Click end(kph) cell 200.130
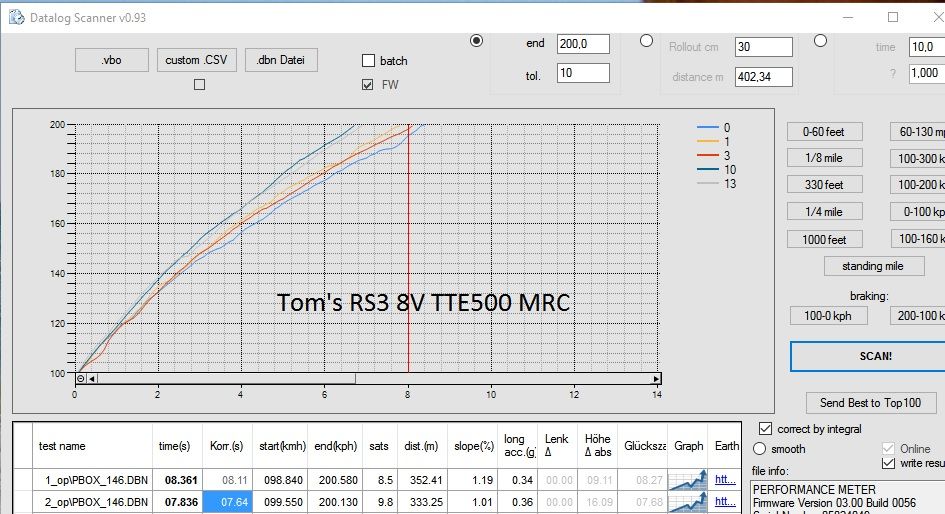Image resolution: width=945 pixels, height=514 pixels. pos(335,502)
